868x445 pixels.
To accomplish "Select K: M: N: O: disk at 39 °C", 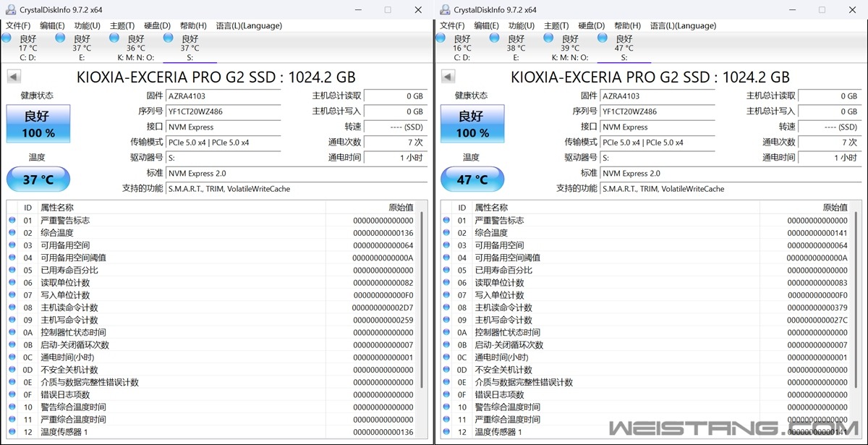I will tap(570, 48).
